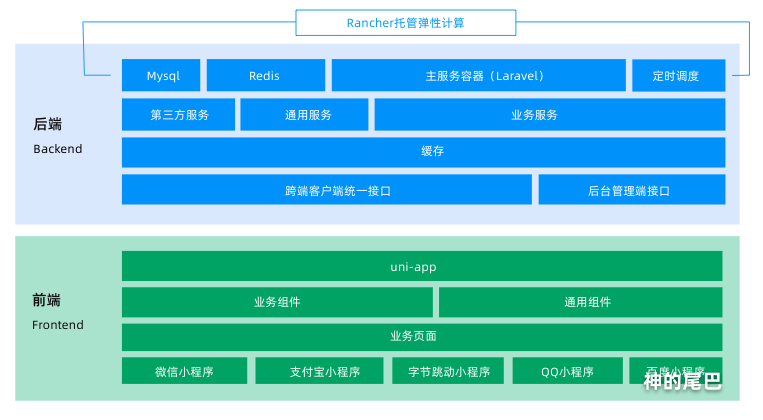Image resolution: width=763 pixels, height=420 pixels.
Task: Click the 支付宝小程序 block
Action: click(319, 371)
